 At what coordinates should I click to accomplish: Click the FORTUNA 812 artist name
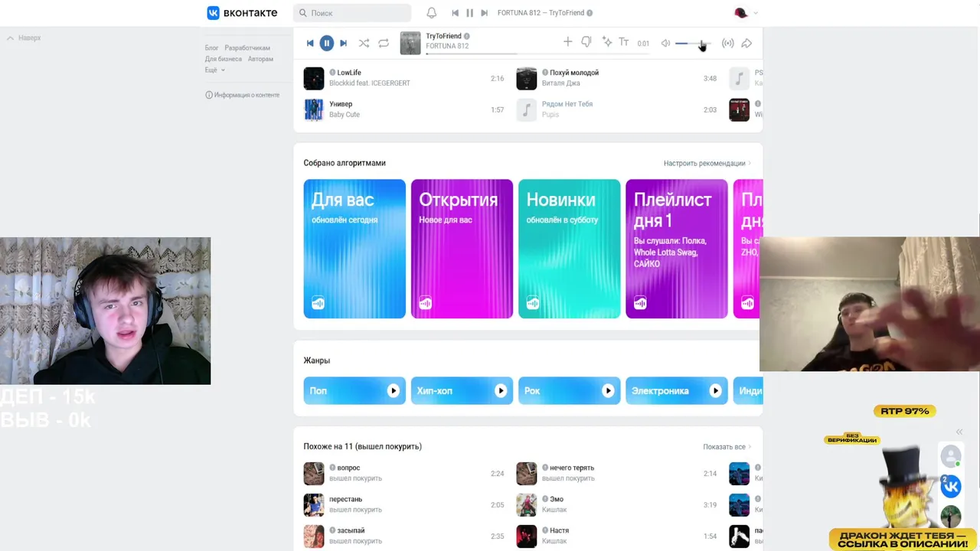coord(447,46)
